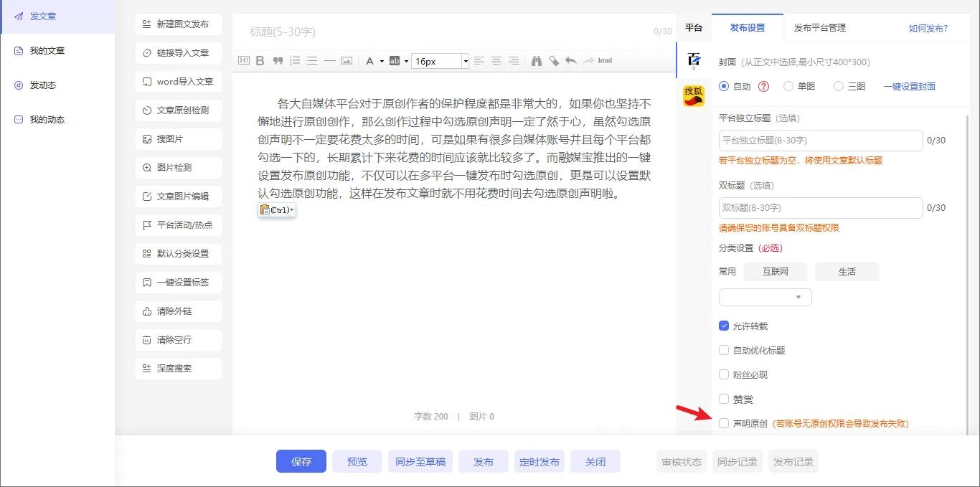Open find and replace with the binoculars icon
Screen dimensions: 980x487
pos(536,60)
